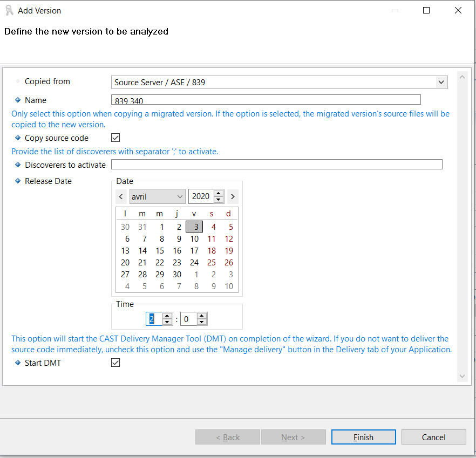This screenshot has height=458, width=476.
Task: Uncheck the Copy source code checkbox
Action: (x=115, y=138)
